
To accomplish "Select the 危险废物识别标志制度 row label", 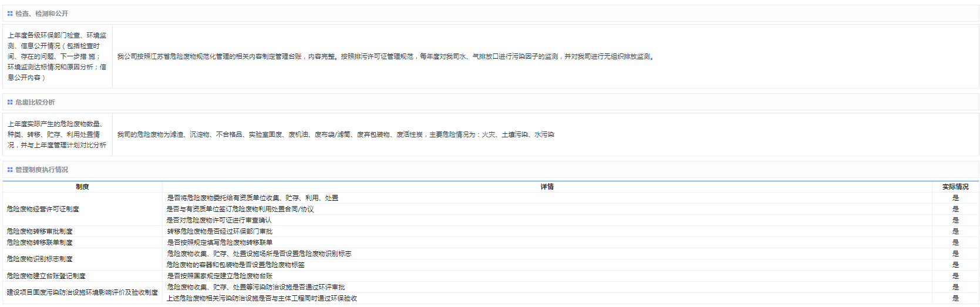I will click(x=40, y=259).
